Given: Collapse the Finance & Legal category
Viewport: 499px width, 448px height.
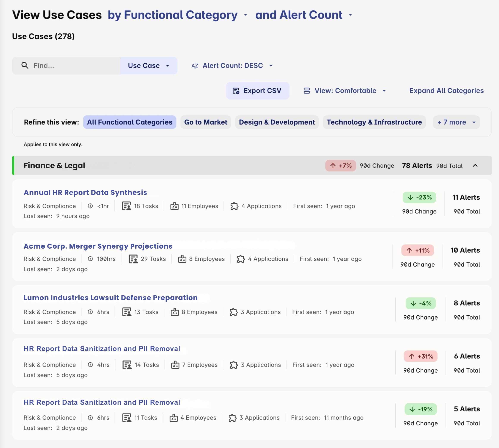Looking at the screenshot, I should click(475, 166).
